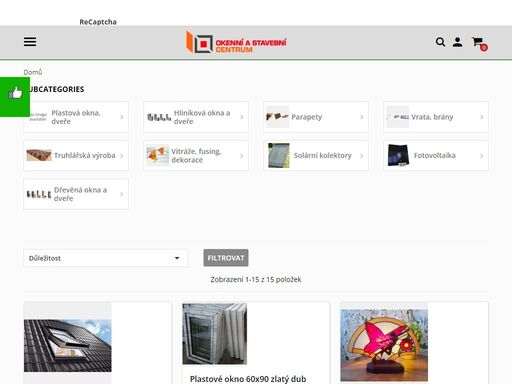
Task: Click the Okenní a stavební centrum logo
Action: pyautogui.click(x=236, y=42)
